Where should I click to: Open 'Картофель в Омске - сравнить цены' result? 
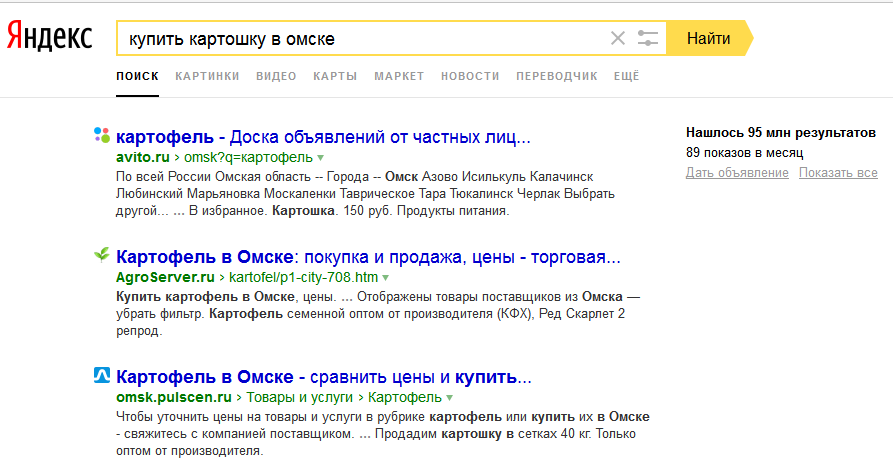pyautogui.click(x=323, y=377)
